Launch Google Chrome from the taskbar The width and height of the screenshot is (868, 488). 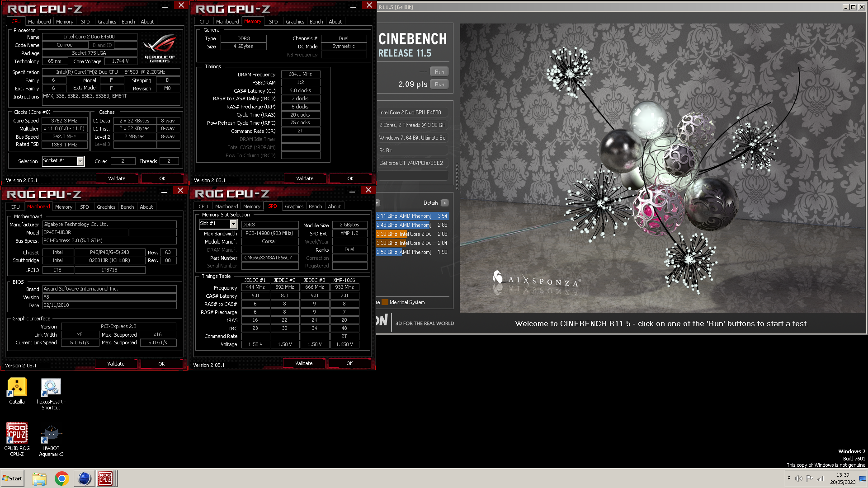pos(61,479)
